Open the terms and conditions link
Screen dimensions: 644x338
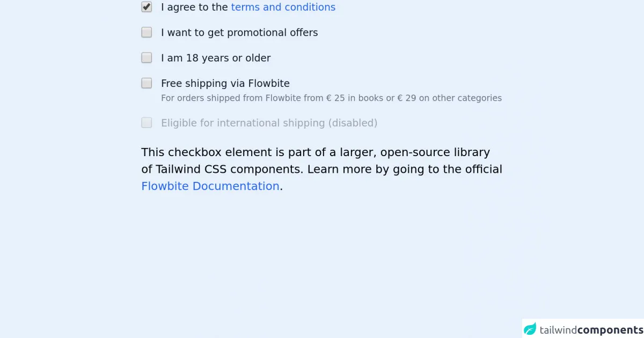pos(283,8)
